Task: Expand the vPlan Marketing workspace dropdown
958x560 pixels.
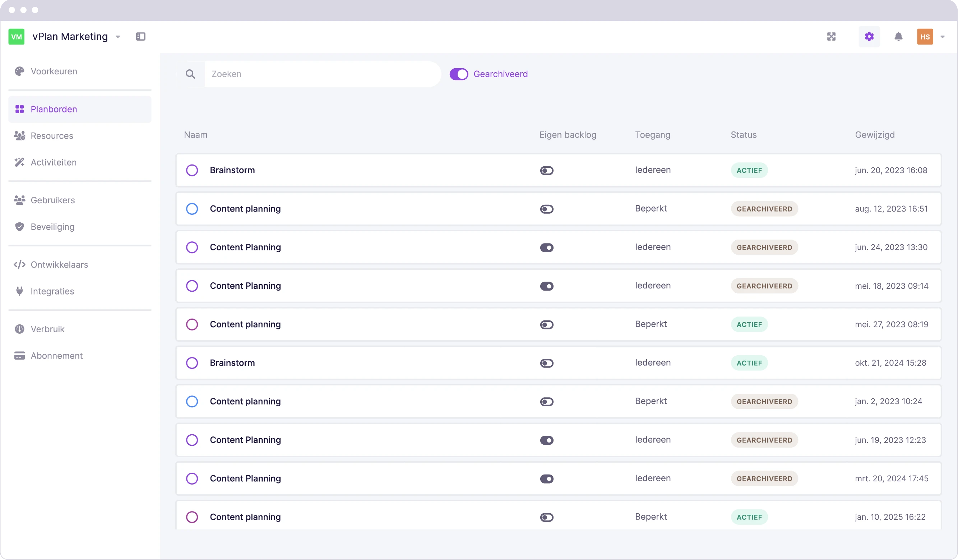Action: click(x=118, y=37)
